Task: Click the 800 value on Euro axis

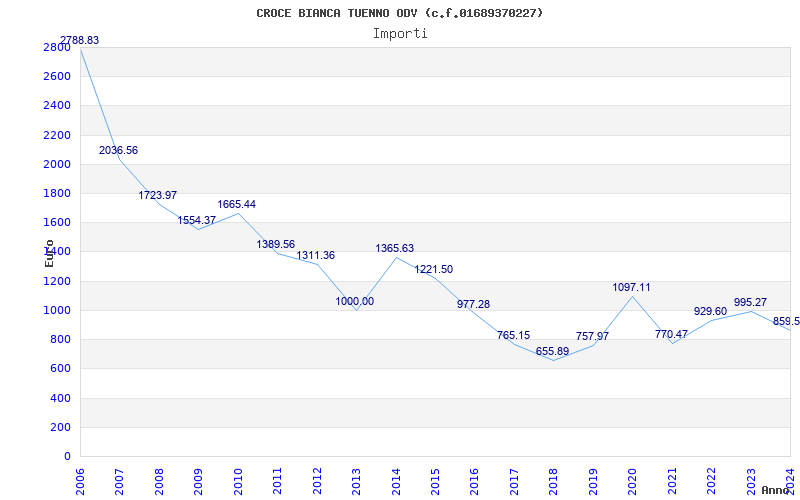Action: [60, 339]
